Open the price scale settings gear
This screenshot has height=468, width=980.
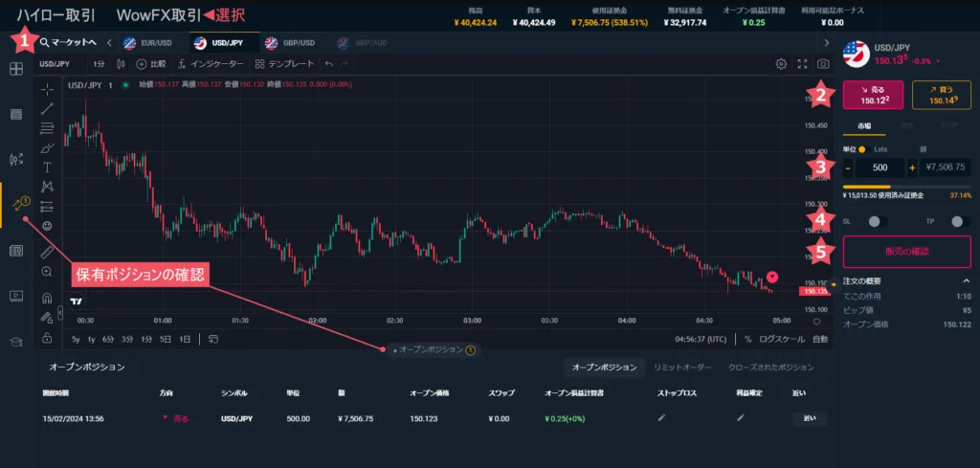(x=816, y=322)
